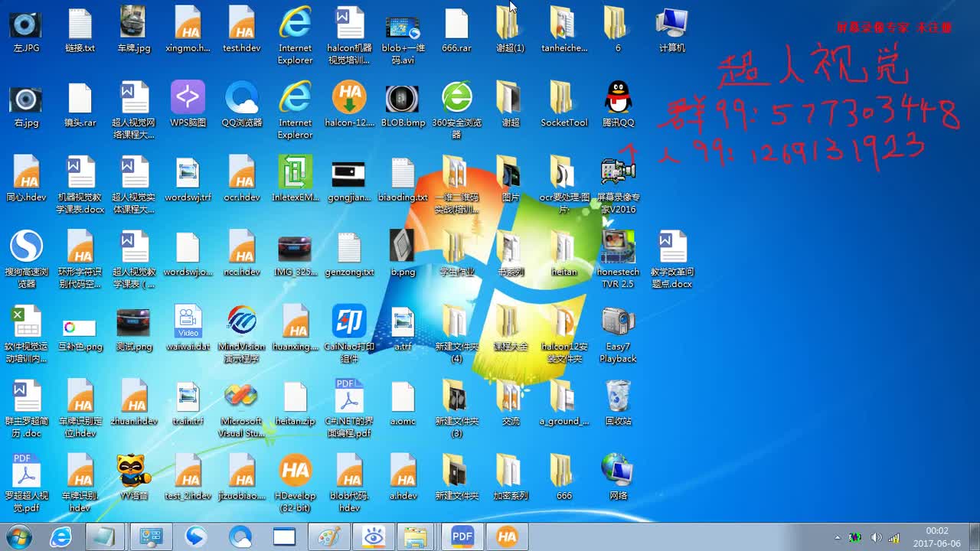
Task: Open the Windows Start menu button
Action: (18, 536)
